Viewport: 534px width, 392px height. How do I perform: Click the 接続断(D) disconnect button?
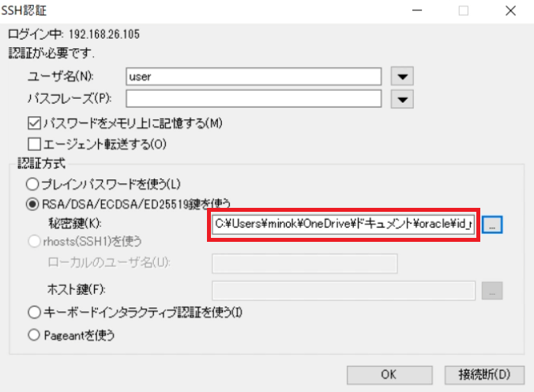(479, 373)
